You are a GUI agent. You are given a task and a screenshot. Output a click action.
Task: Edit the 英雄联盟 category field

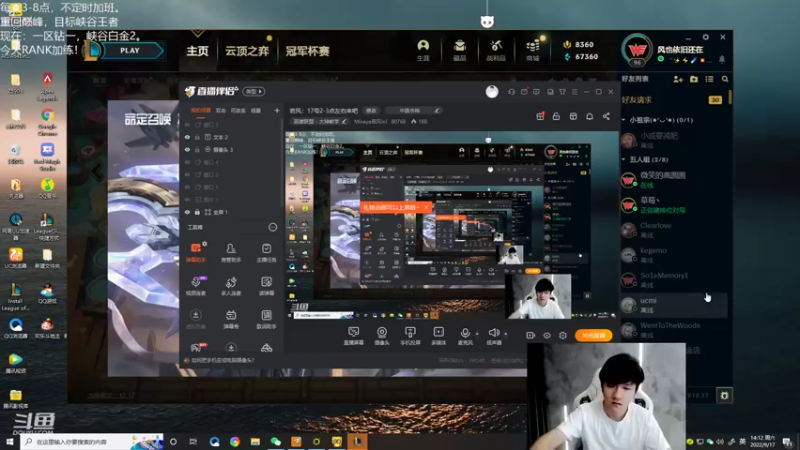(x=320, y=121)
